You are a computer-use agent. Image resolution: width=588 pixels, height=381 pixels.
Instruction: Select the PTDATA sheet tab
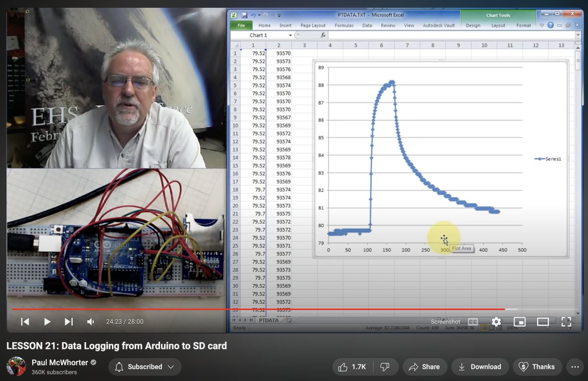coord(269,320)
